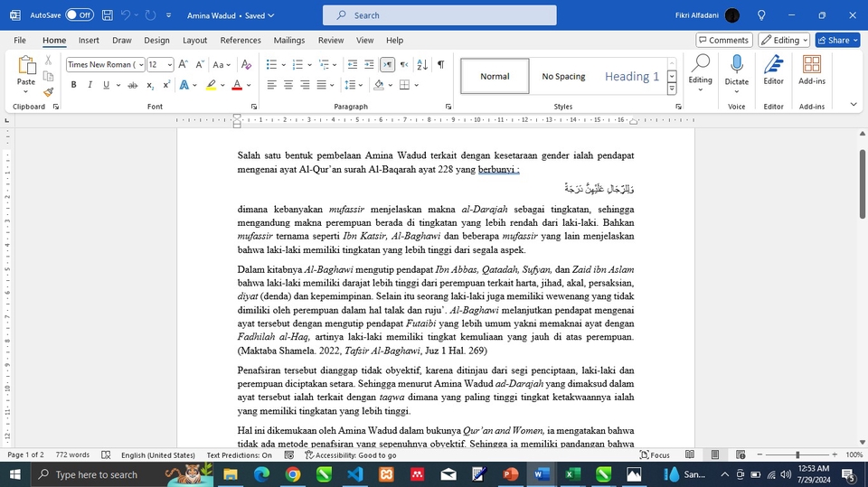Click the Sort A-Z icon
The width and height of the screenshot is (868, 487).
pos(422,65)
